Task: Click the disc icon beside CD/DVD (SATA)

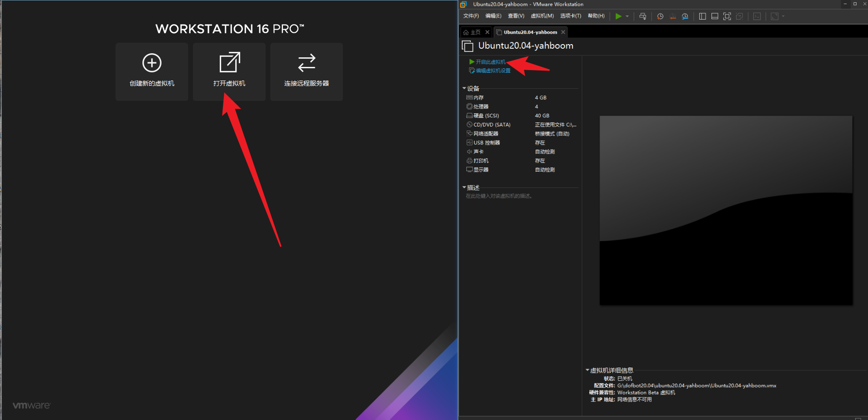Action: click(x=469, y=125)
